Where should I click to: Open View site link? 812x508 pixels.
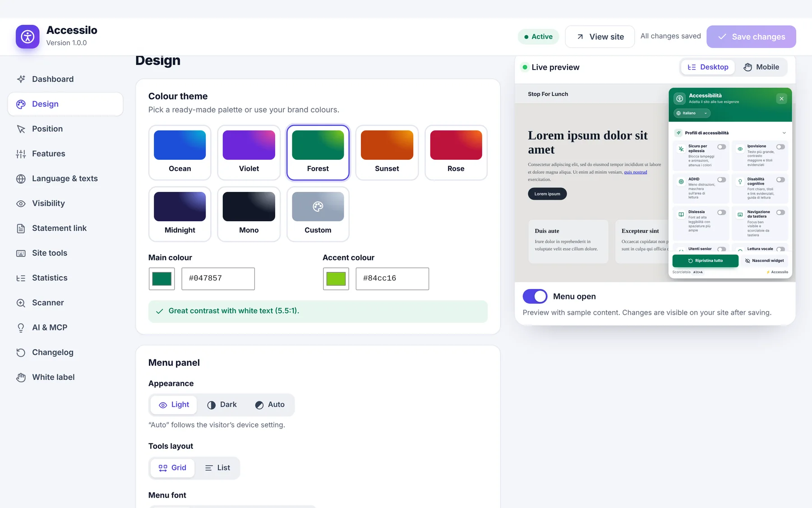point(600,37)
